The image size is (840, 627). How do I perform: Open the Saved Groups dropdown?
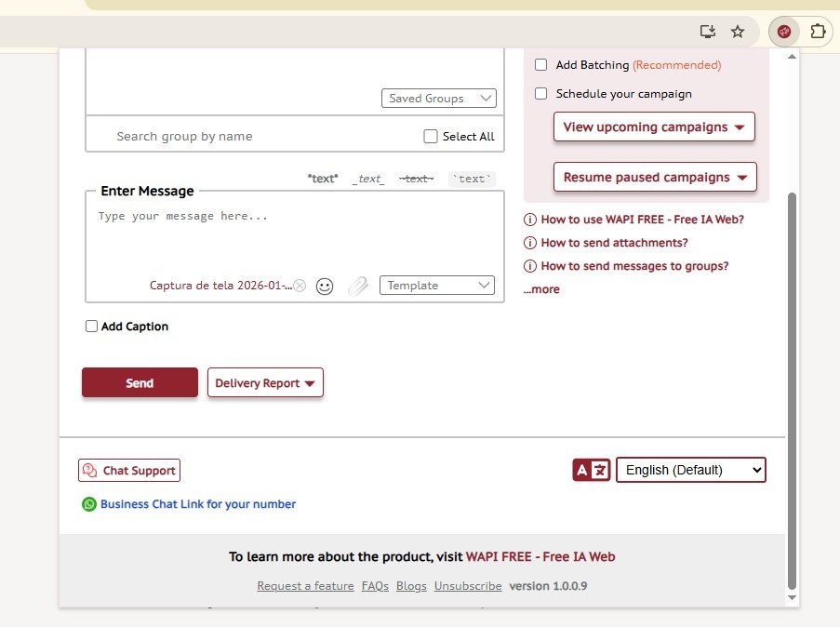(438, 99)
